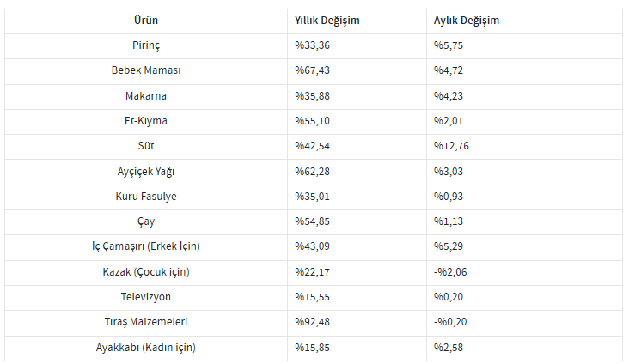Select Ayakkabı (Kadın için) cell
629x364 pixels.
pyautogui.click(x=146, y=348)
